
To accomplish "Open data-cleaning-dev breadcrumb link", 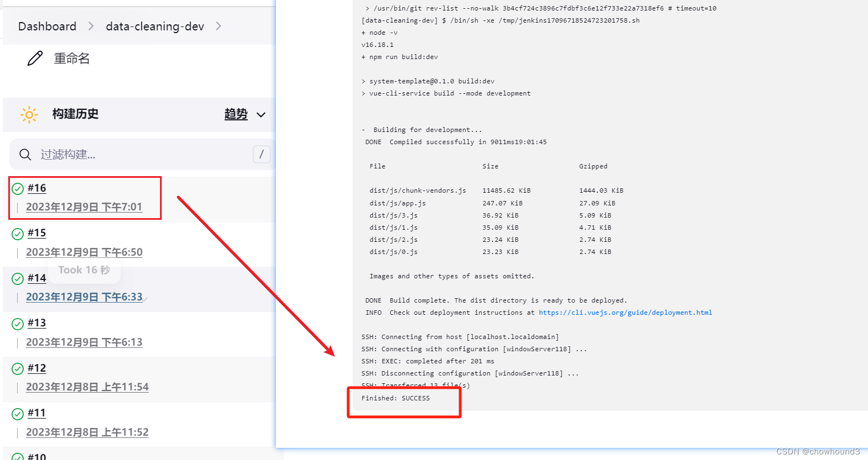I will pos(155,27).
